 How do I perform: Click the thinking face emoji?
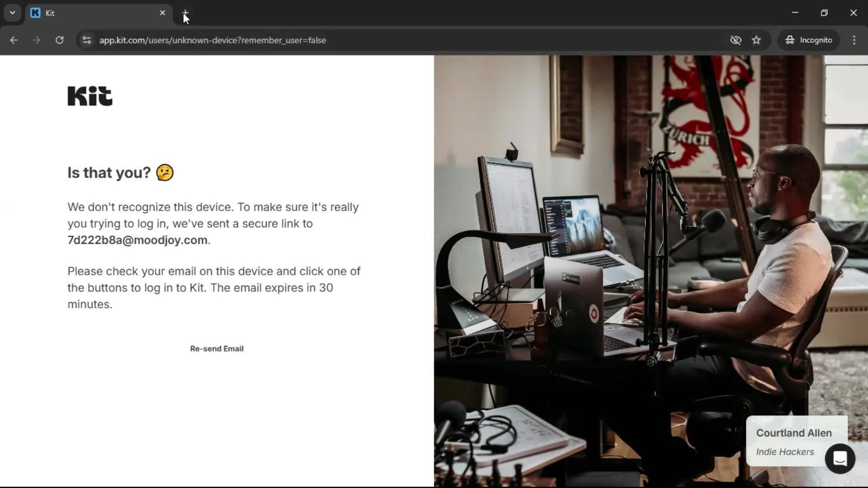pos(165,173)
